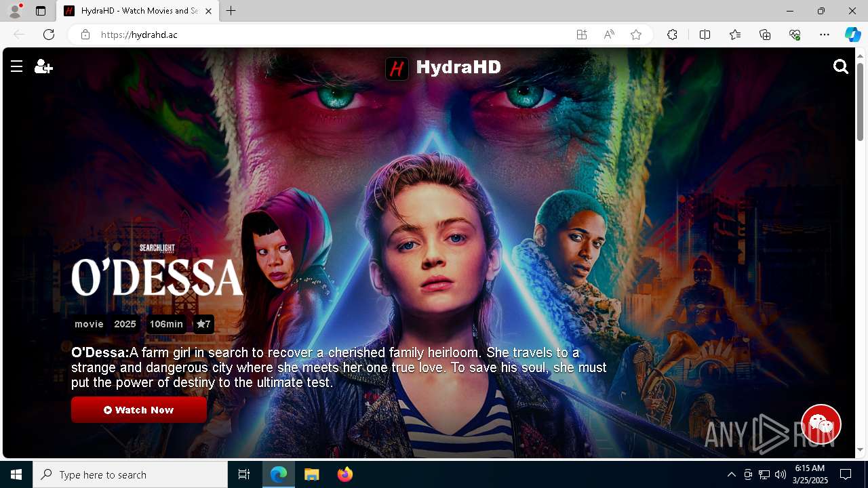The width and height of the screenshot is (868, 488).
Task: Refresh the page
Action: pos(49,35)
